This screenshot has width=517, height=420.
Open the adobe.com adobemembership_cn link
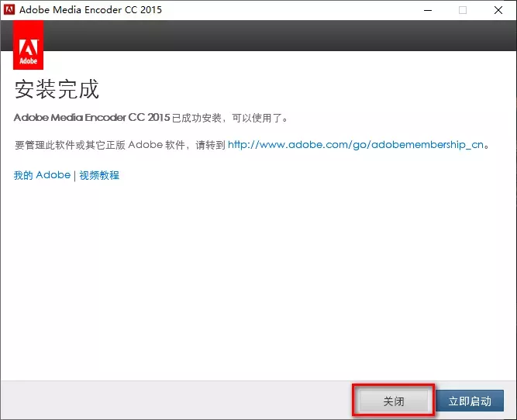point(358,145)
